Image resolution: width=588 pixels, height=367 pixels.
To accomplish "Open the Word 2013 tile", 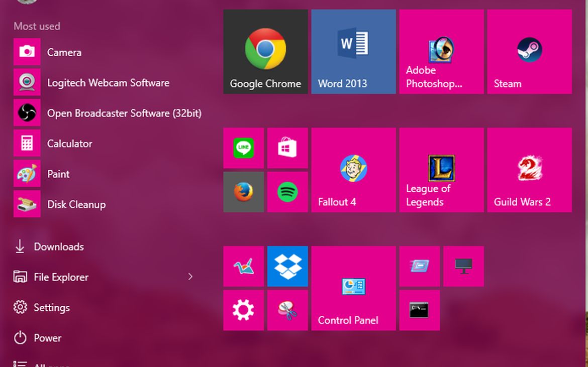I will [x=353, y=51].
